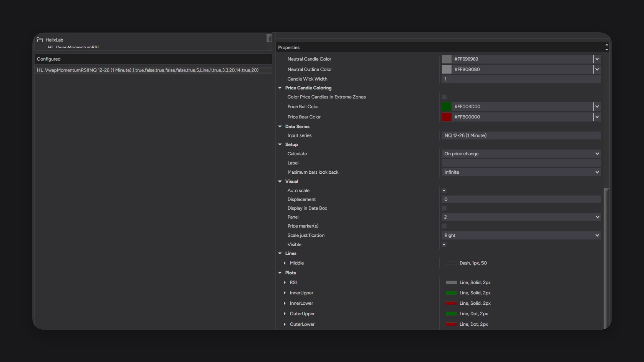This screenshot has height=362, width=644.
Task: Select the configured HL_VwapMomentumRSI indicator row
Action: [153, 70]
